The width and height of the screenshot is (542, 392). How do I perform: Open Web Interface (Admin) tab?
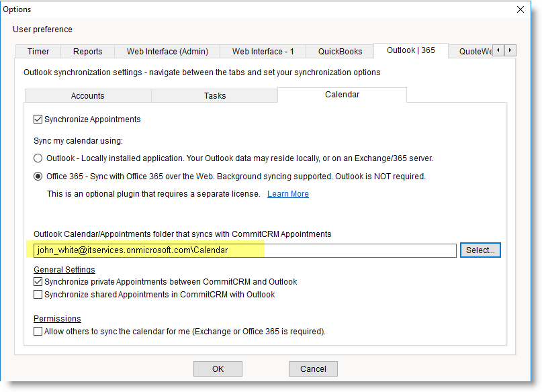(x=167, y=52)
